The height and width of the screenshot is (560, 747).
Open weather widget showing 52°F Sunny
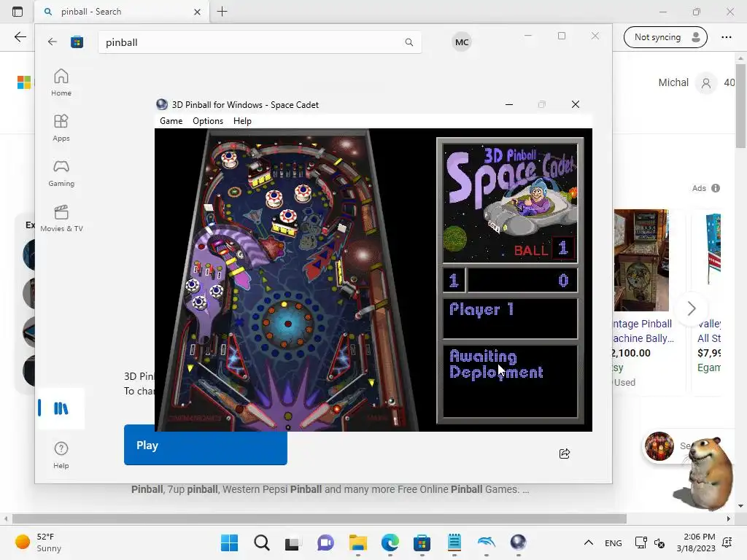[38, 542]
